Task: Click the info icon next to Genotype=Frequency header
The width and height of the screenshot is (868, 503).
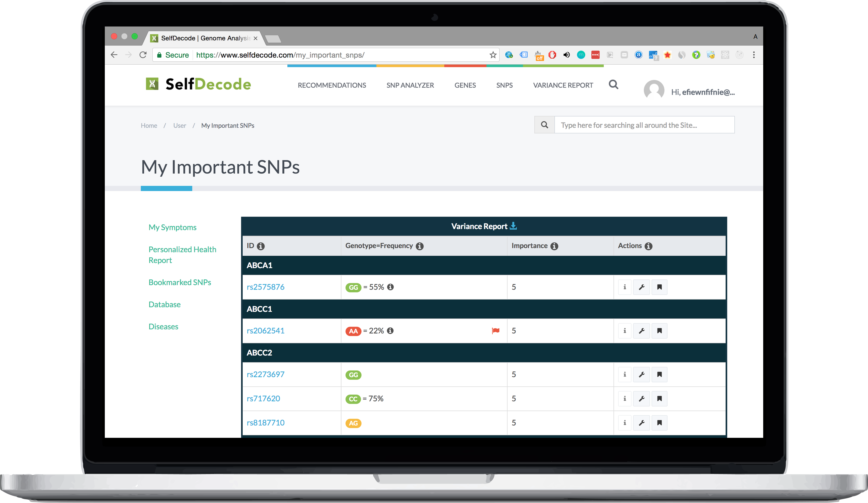Action: point(420,246)
